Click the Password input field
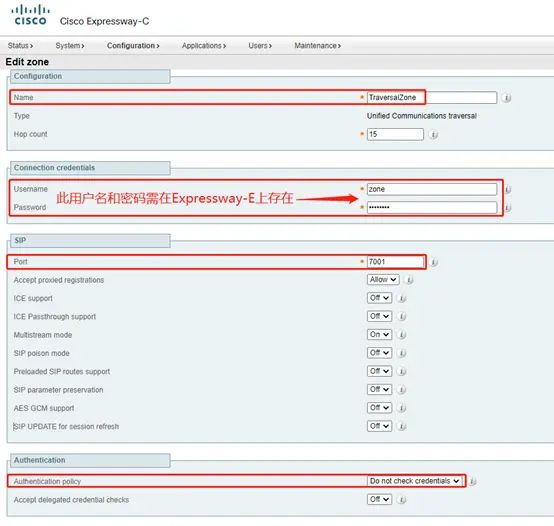 click(432, 207)
